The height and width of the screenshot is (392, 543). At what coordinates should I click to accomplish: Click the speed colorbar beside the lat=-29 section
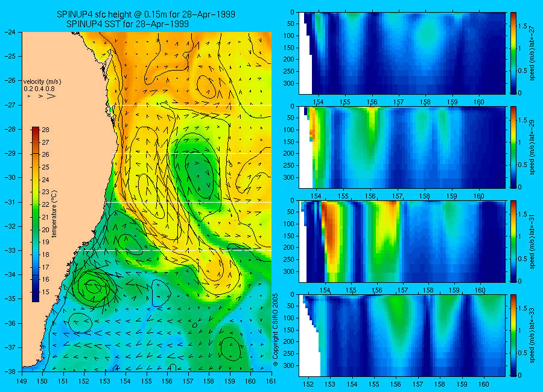pos(513,147)
